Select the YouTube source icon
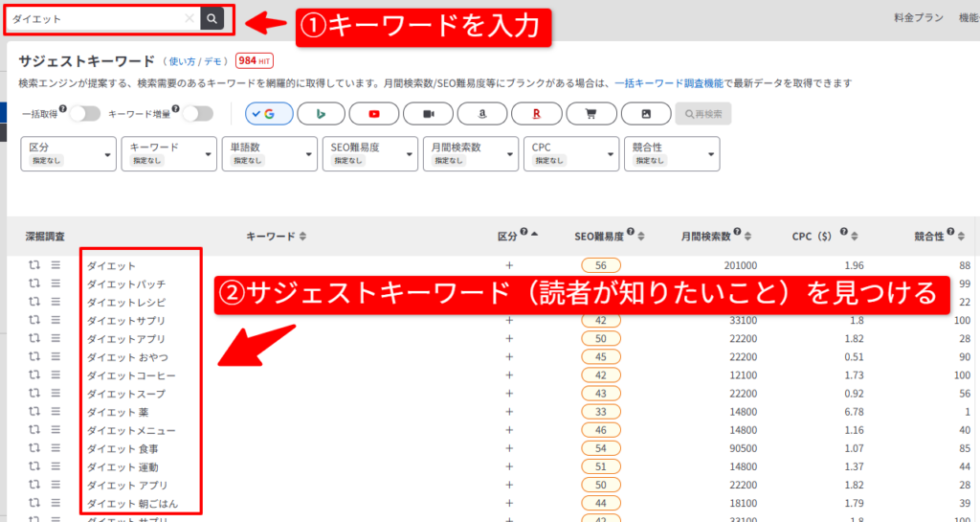Viewport: 980px width, 522px height. point(374,114)
